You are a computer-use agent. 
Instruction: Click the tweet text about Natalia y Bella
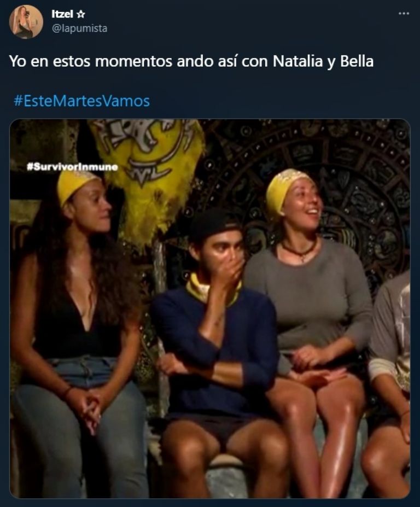pos(191,61)
